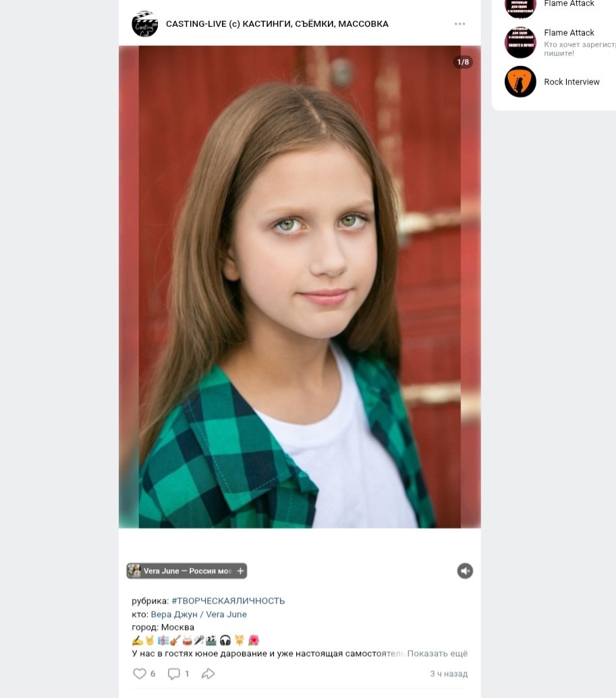Screen dimensions: 616x698
Task: Expand the post text with Показать ещё
Action: 437,653
